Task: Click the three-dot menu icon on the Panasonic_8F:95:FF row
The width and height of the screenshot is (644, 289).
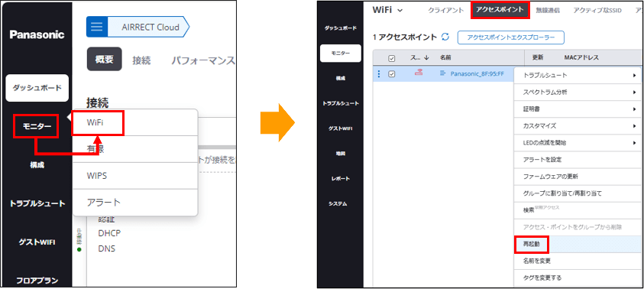Action: click(x=379, y=74)
